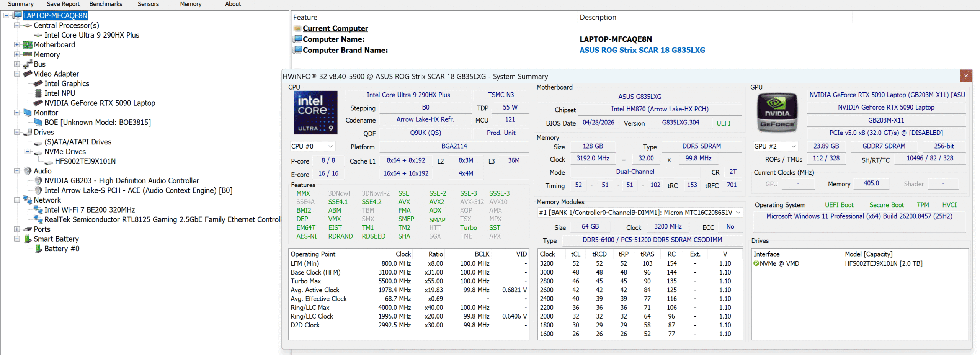The image size is (980, 355).
Task: Open the Memory menu item
Action: point(191,4)
